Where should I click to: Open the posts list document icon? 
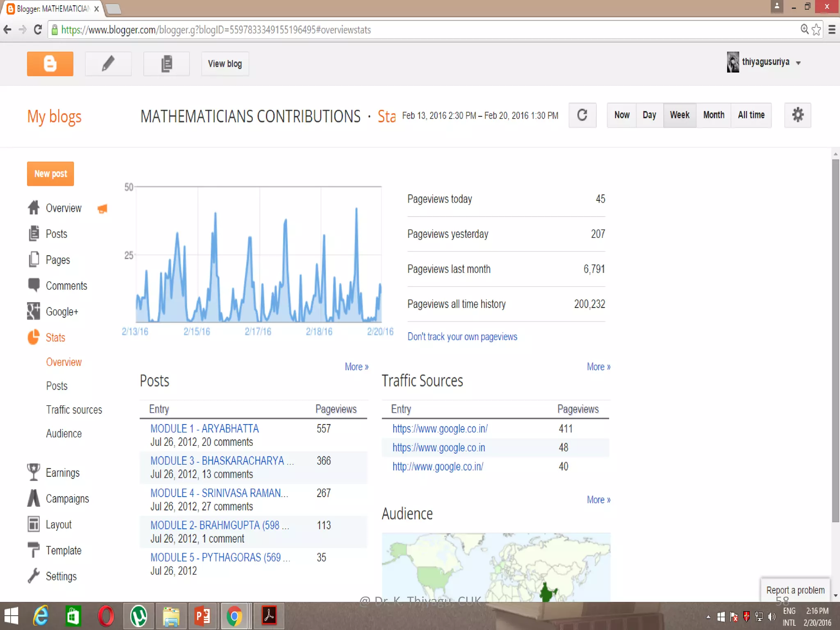coord(167,64)
